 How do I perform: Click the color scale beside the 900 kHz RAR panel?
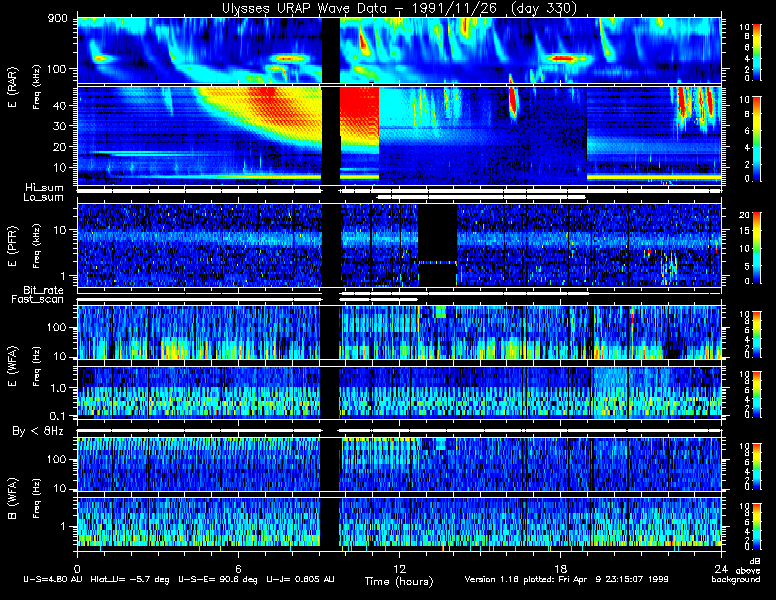click(x=757, y=52)
